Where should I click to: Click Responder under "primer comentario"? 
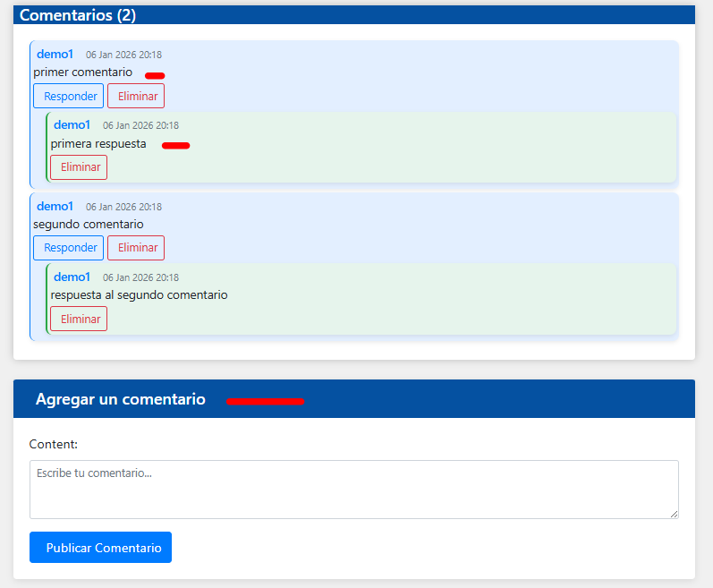click(x=68, y=96)
